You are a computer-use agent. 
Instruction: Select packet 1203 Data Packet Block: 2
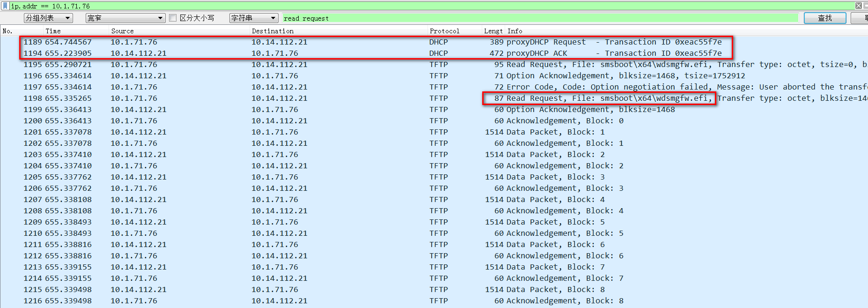point(434,154)
